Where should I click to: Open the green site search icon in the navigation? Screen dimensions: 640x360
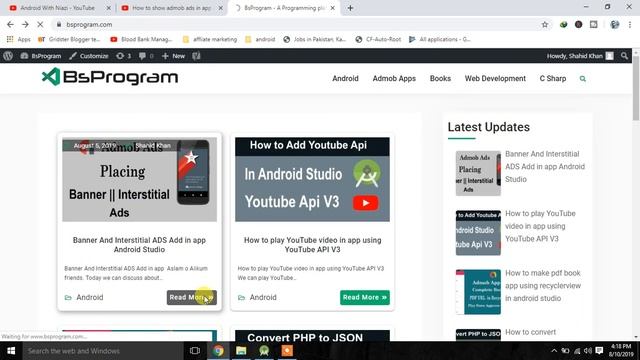(582, 79)
